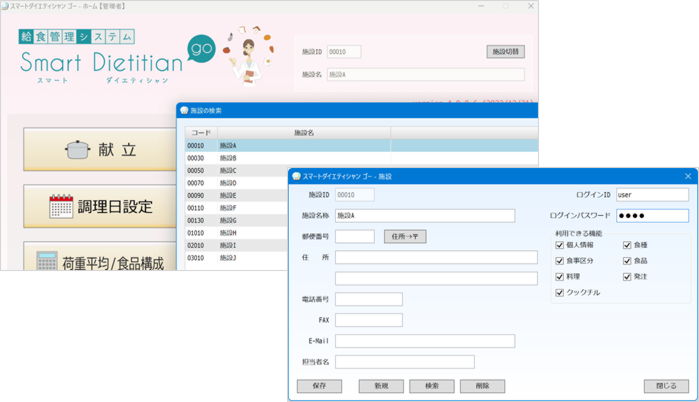Click the 施設の検索 window title icon
This screenshot has height=402, width=699.
click(x=184, y=111)
